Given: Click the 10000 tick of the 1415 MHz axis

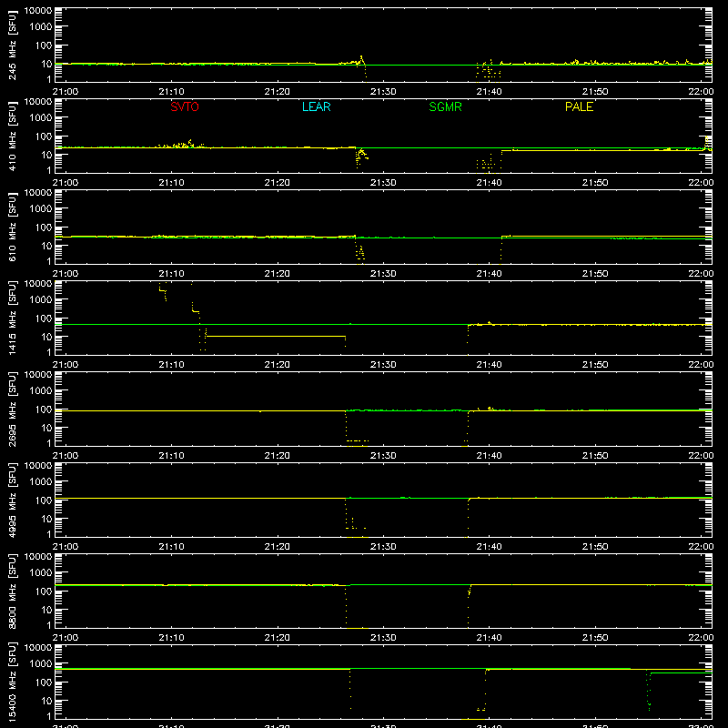Looking at the screenshot, I should (x=38, y=284).
